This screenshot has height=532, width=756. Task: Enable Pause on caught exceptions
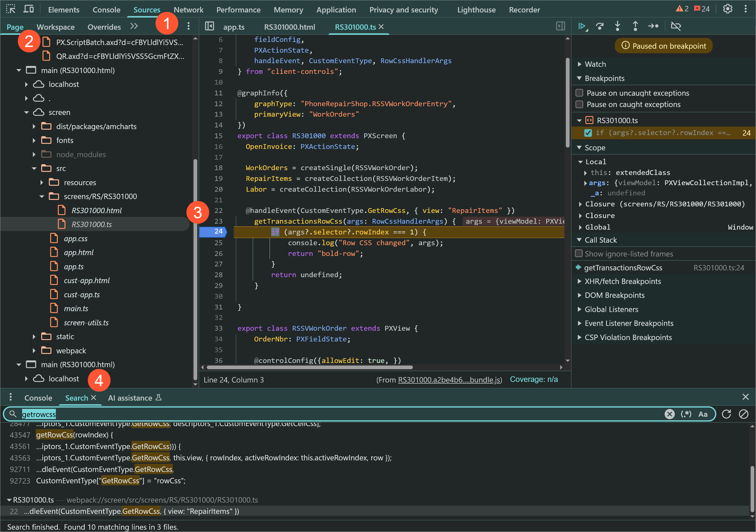(x=579, y=104)
